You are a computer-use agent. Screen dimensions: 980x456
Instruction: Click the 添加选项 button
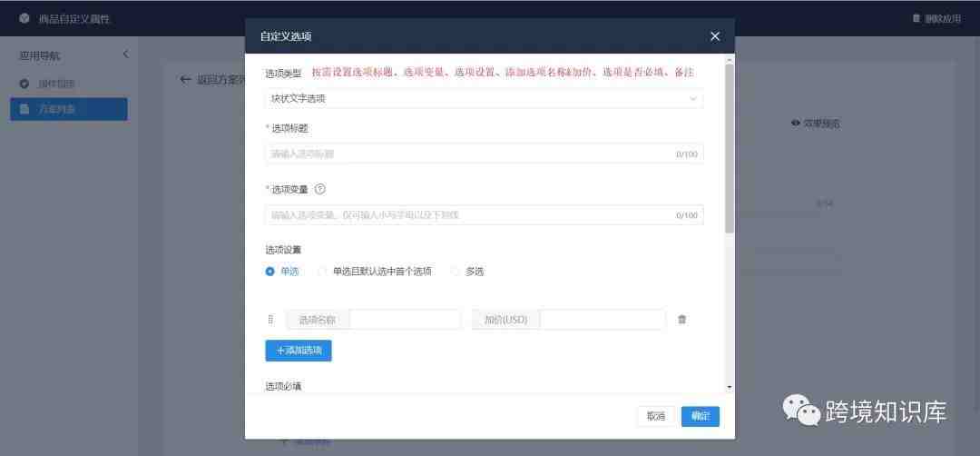[299, 351]
